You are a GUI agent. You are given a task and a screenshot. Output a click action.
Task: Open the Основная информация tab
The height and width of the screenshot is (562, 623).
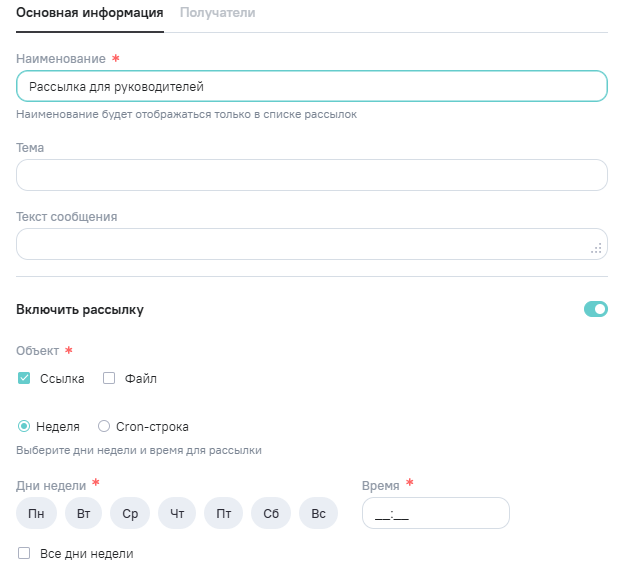tap(90, 13)
